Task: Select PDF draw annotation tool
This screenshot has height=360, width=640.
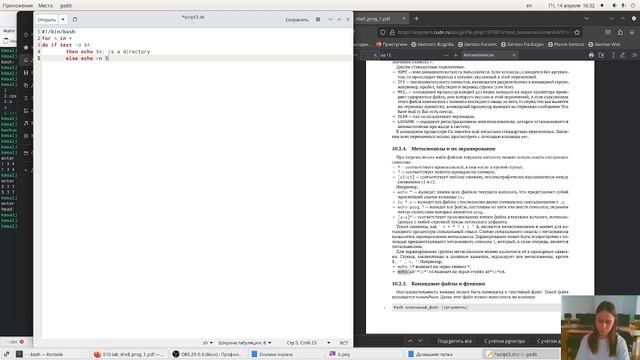Action: [622, 55]
